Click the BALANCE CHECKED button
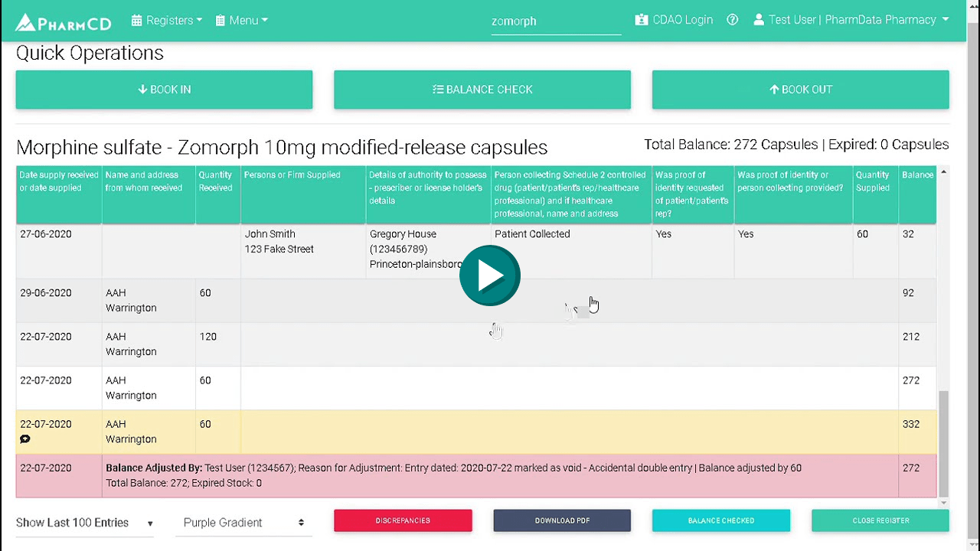 721,520
